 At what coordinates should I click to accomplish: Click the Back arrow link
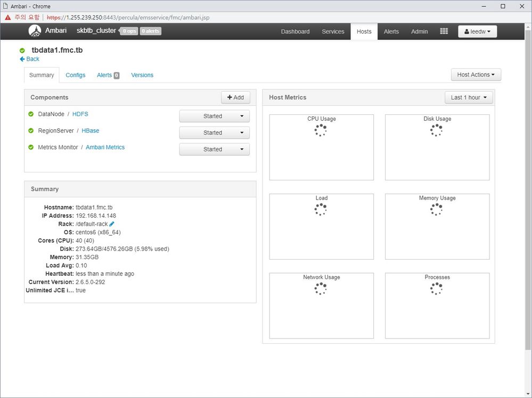point(29,59)
